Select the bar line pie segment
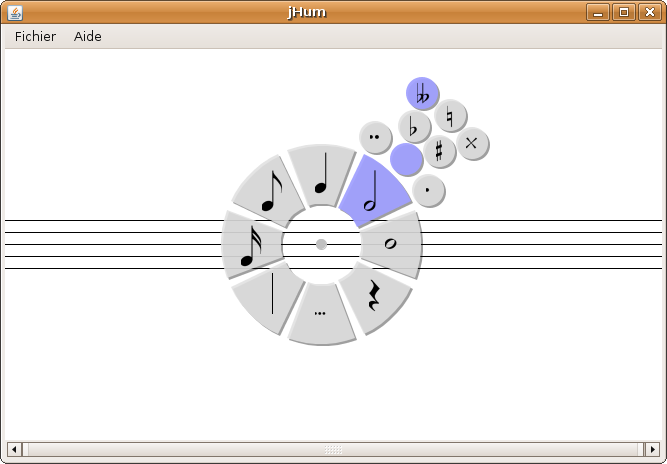Image resolution: width=667 pixels, height=464 pixels. (269, 298)
